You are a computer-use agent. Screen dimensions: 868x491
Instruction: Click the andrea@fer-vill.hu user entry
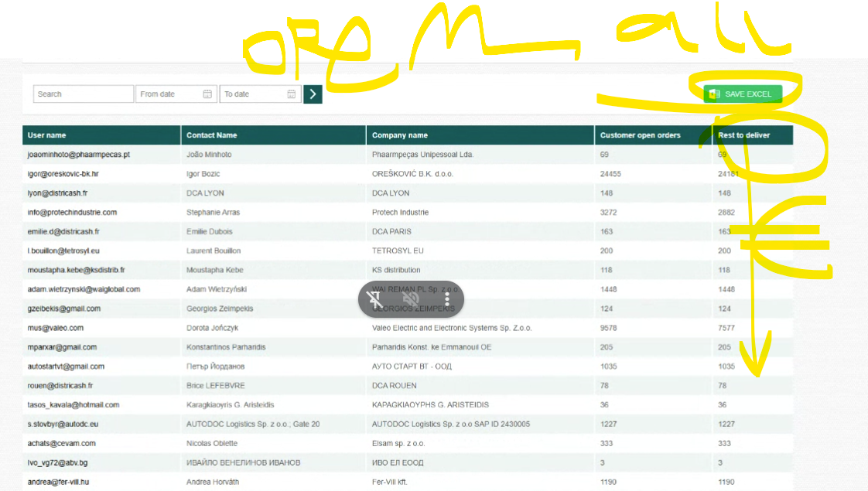(61, 482)
